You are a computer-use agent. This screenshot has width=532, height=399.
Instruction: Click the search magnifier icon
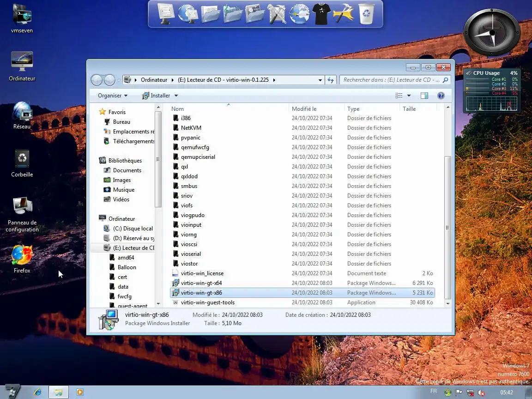(446, 80)
